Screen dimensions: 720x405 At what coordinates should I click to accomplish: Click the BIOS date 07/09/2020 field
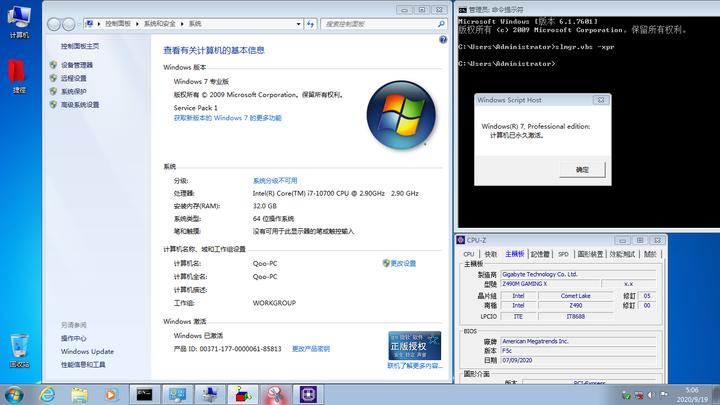tap(578, 360)
